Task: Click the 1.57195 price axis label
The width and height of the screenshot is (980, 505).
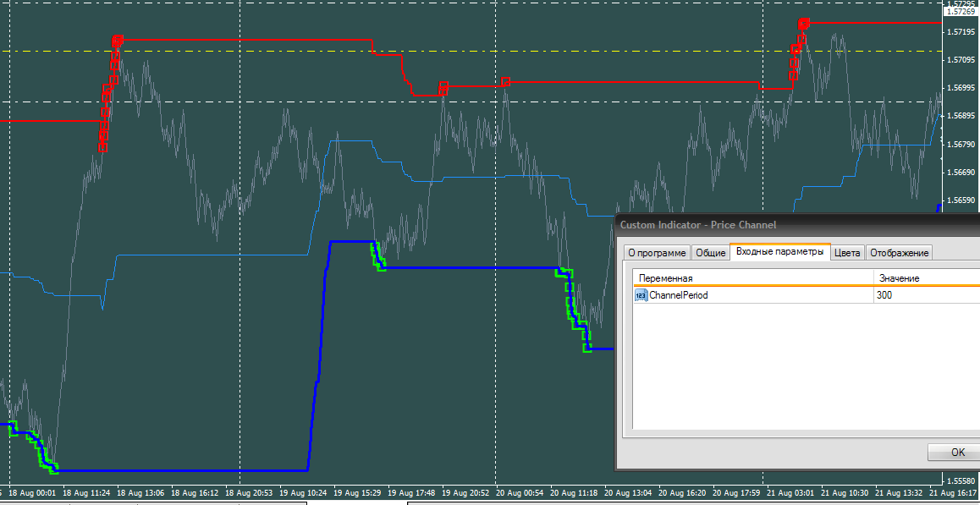Action: (x=961, y=32)
